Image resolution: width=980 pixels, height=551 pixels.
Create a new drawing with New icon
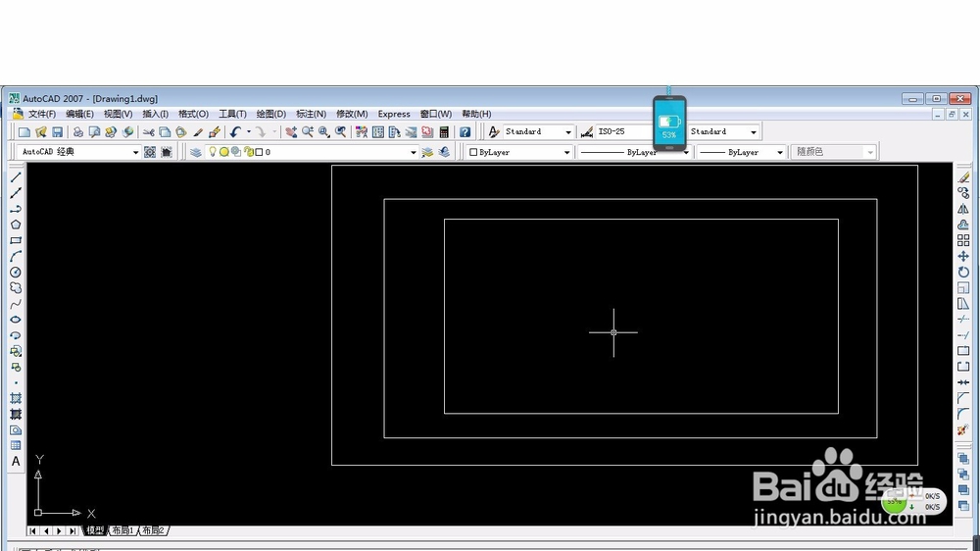coord(24,132)
